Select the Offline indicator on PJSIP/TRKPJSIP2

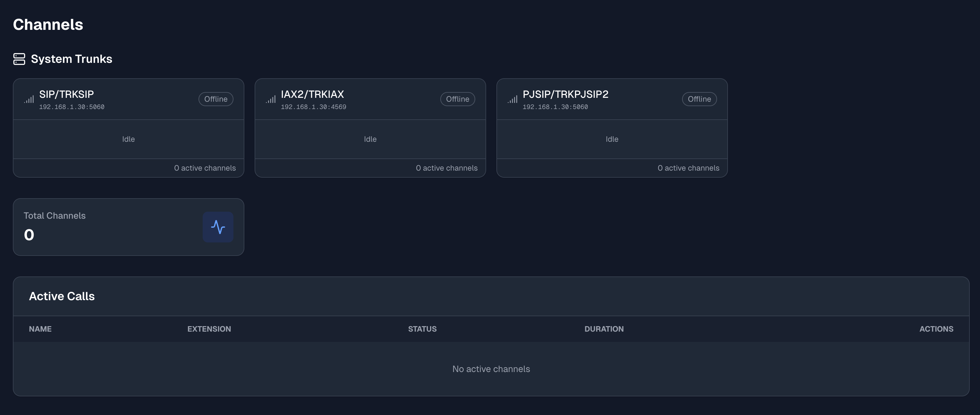pyautogui.click(x=699, y=99)
